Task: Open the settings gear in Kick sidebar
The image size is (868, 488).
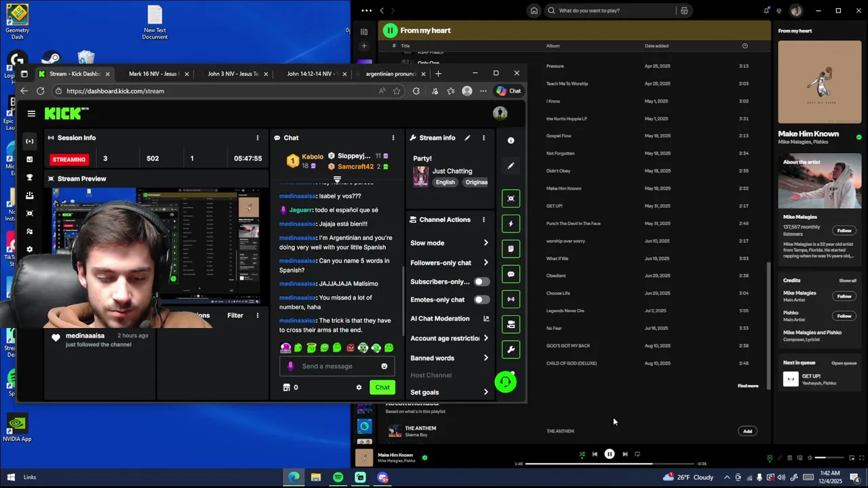Action: tap(29, 249)
